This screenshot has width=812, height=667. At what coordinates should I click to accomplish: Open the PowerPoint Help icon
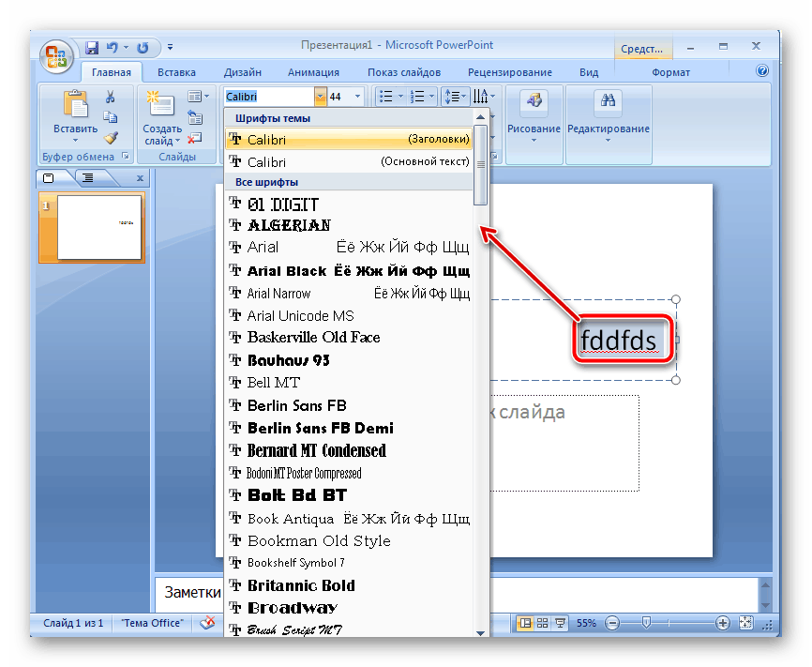tap(762, 71)
